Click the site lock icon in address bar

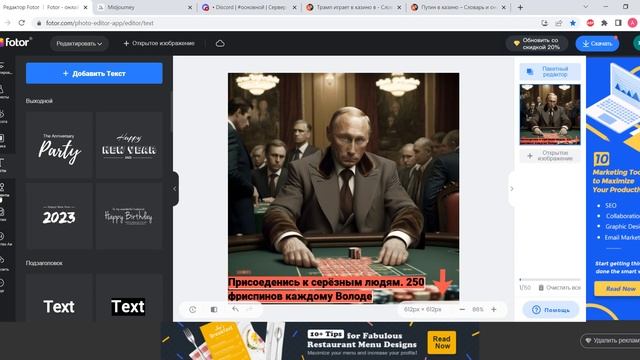click(x=39, y=23)
